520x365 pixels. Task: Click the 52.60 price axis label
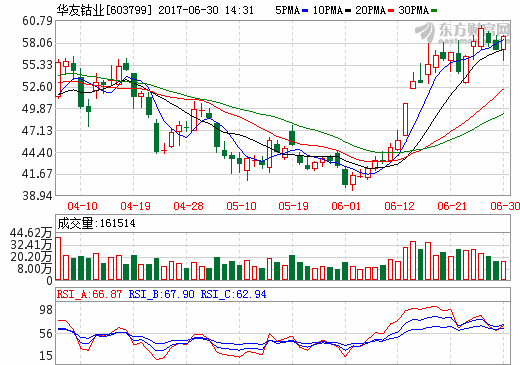37,87
